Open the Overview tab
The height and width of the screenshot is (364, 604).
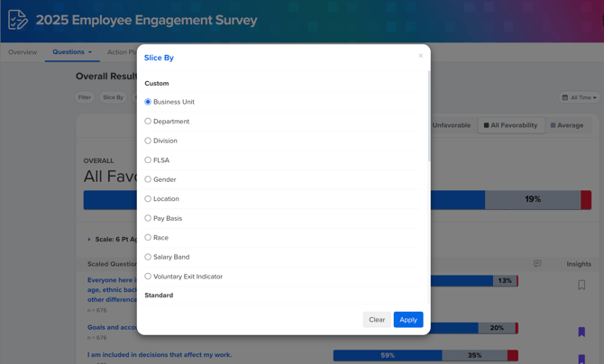pos(23,52)
